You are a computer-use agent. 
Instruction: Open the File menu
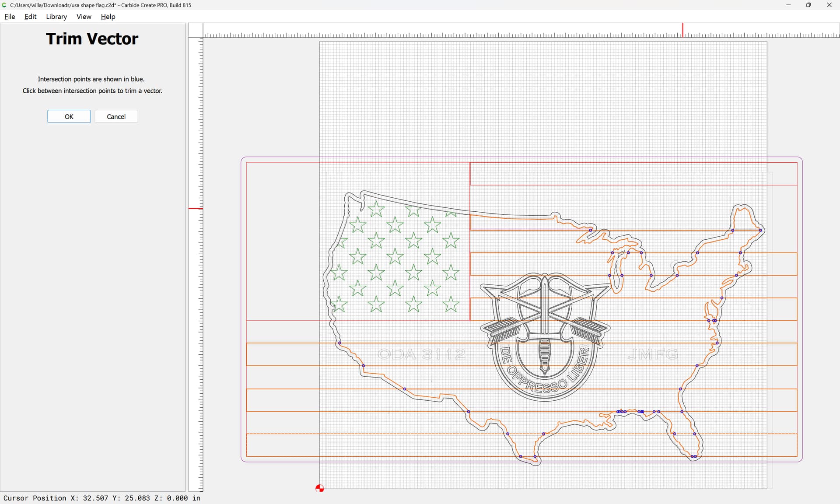(10, 17)
